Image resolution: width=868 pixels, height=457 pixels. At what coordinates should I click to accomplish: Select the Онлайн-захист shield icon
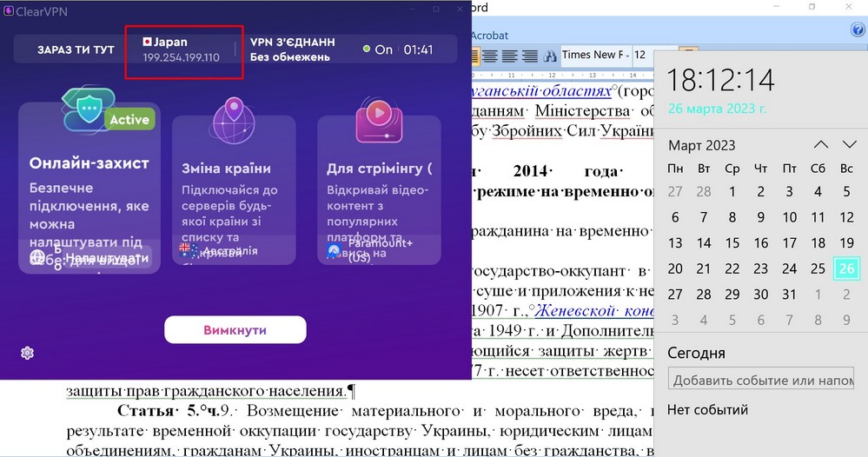coord(89,109)
